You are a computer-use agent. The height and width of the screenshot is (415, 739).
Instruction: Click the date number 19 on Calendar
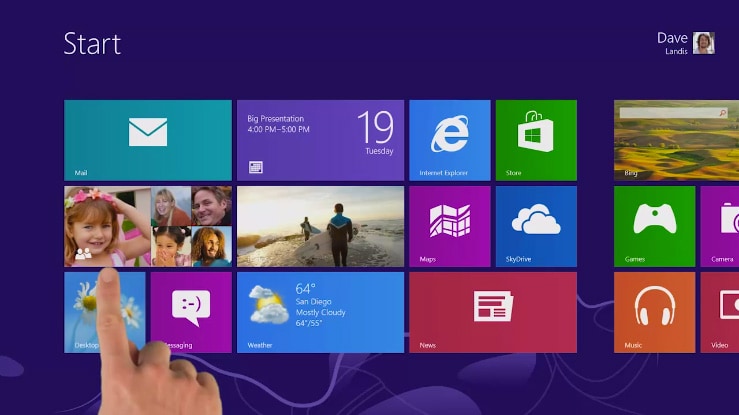[x=376, y=127]
